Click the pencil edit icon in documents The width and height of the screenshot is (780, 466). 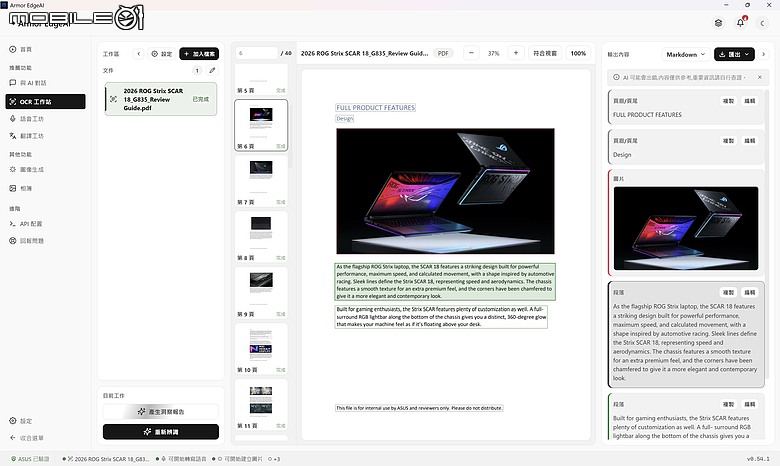pos(212,70)
